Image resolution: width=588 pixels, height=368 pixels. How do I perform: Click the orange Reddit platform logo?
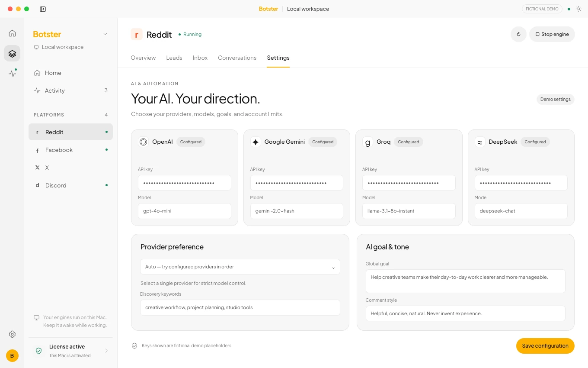[x=137, y=35]
